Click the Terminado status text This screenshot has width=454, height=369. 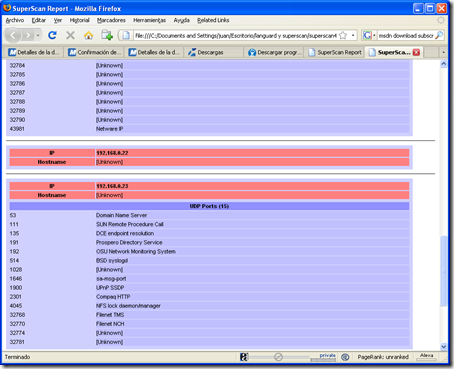click(17, 357)
